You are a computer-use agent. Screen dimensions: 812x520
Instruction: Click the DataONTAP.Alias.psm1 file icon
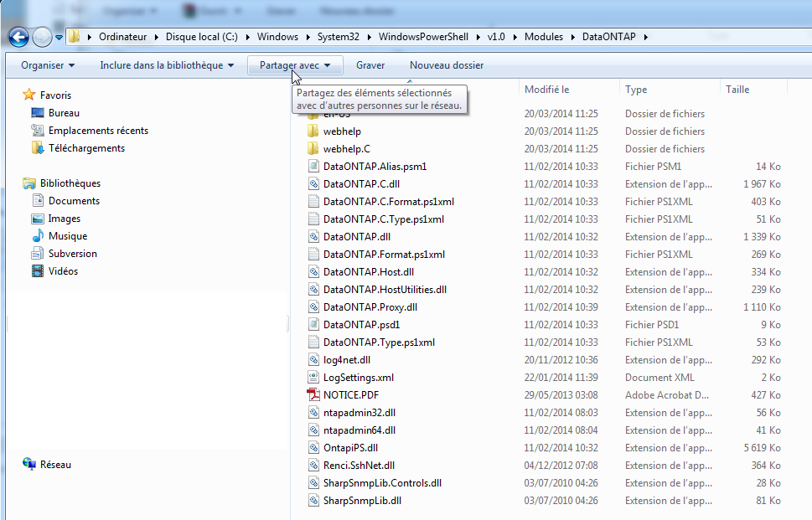(313, 166)
